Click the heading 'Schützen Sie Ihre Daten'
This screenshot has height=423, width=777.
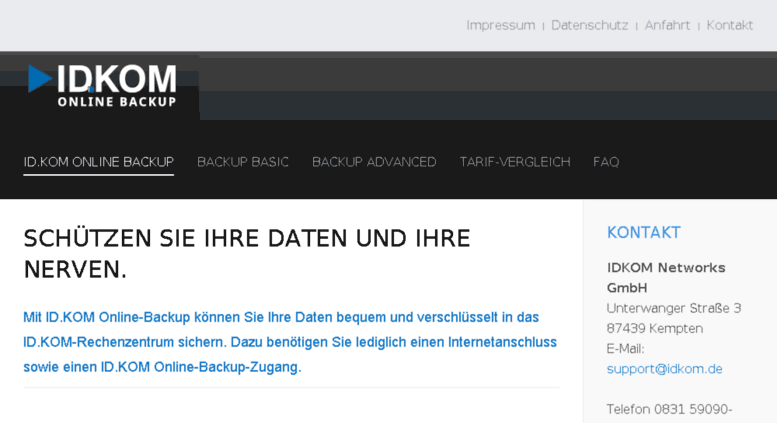click(x=247, y=254)
